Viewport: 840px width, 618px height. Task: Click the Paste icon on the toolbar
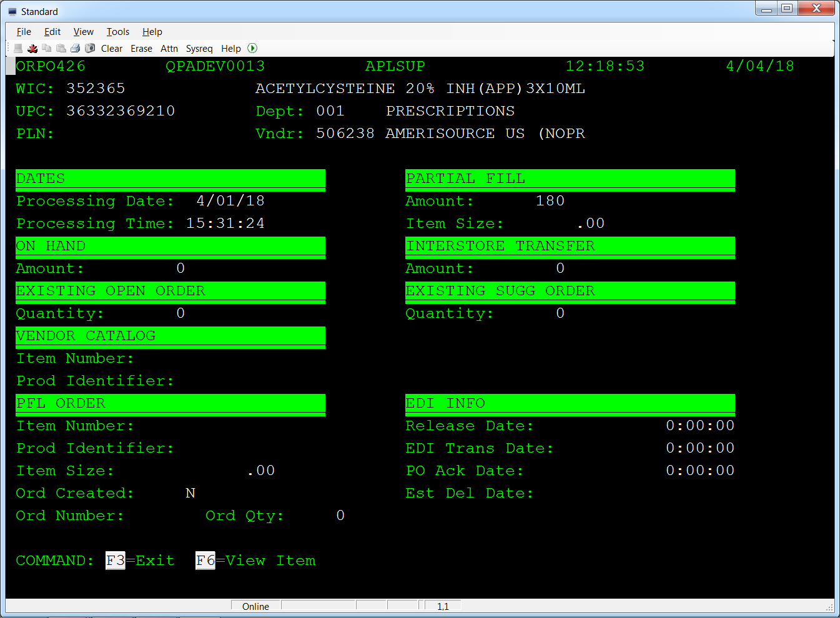[x=61, y=48]
